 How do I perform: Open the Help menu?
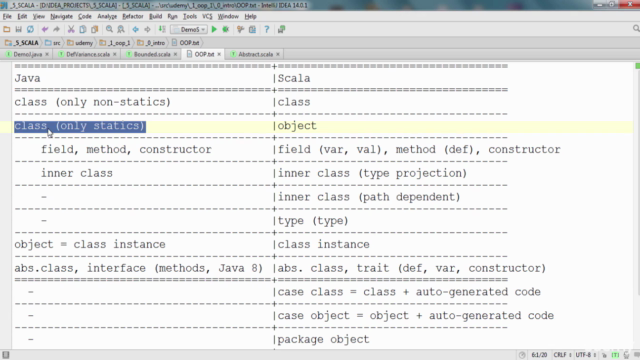(250, 16)
